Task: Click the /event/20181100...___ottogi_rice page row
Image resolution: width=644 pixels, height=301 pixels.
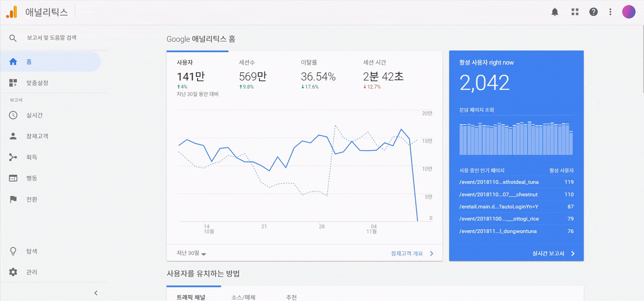Action: pyautogui.click(x=516, y=219)
